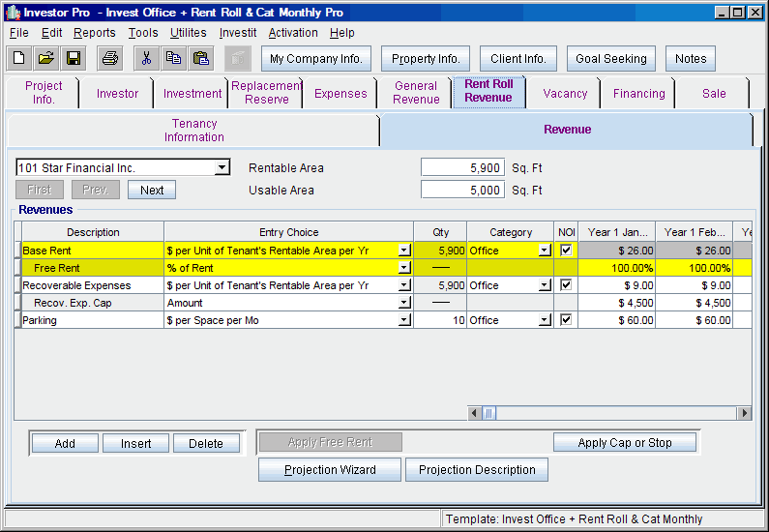This screenshot has height=532, width=769.
Task: Expand the Entry Choice dropdown for Parking
Action: coord(404,320)
